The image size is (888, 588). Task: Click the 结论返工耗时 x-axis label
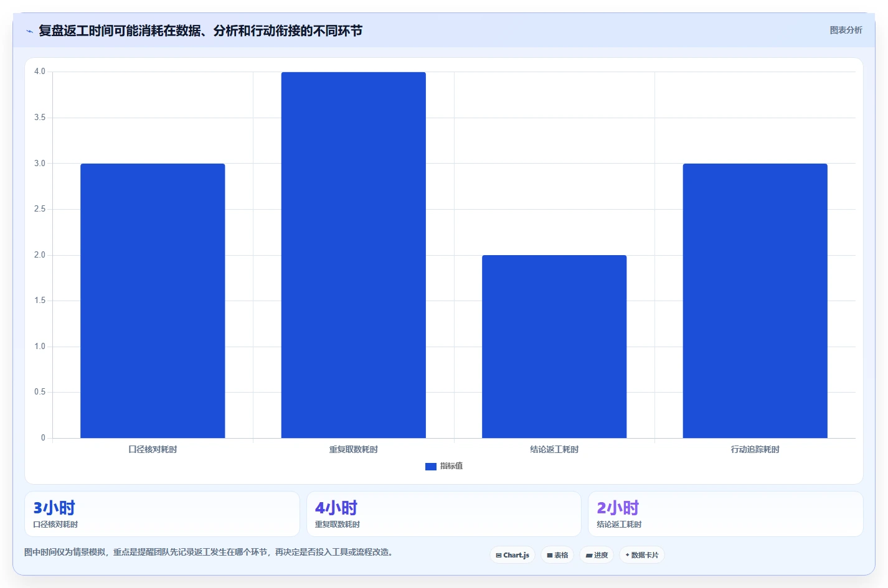point(554,449)
